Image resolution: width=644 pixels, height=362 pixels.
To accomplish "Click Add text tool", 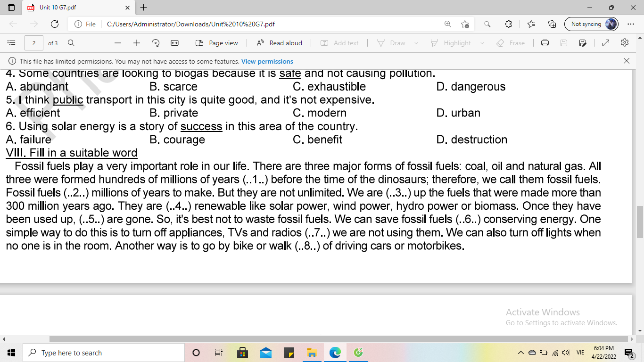I will point(339,43).
